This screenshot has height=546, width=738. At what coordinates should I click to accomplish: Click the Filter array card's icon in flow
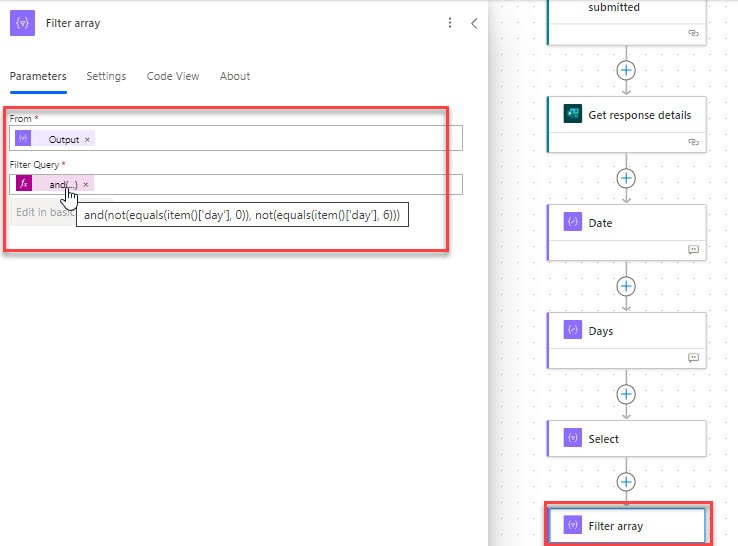click(x=572, y=525)
